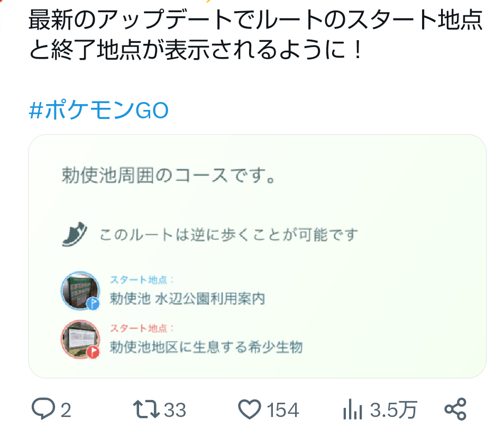
Task: Select text 勅使池地区に生息する希少生物
Action: click(x=206, y=347)
